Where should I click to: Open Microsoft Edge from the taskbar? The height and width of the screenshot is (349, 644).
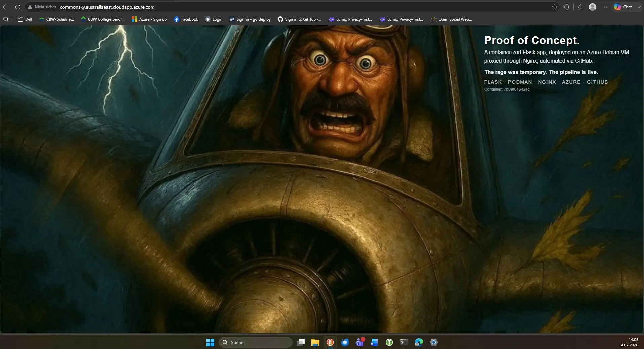coord(419,342)
